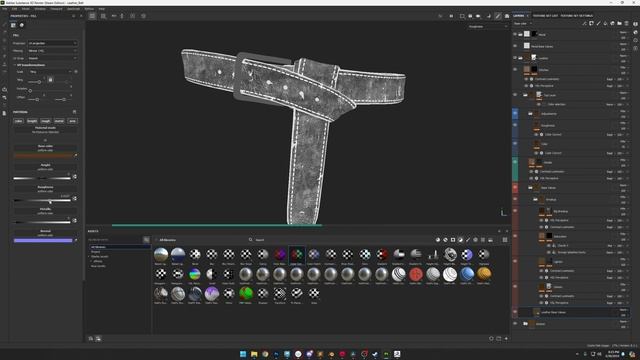Open the File menu
This screenshot has height=360, width=640.
coord(4,9)
